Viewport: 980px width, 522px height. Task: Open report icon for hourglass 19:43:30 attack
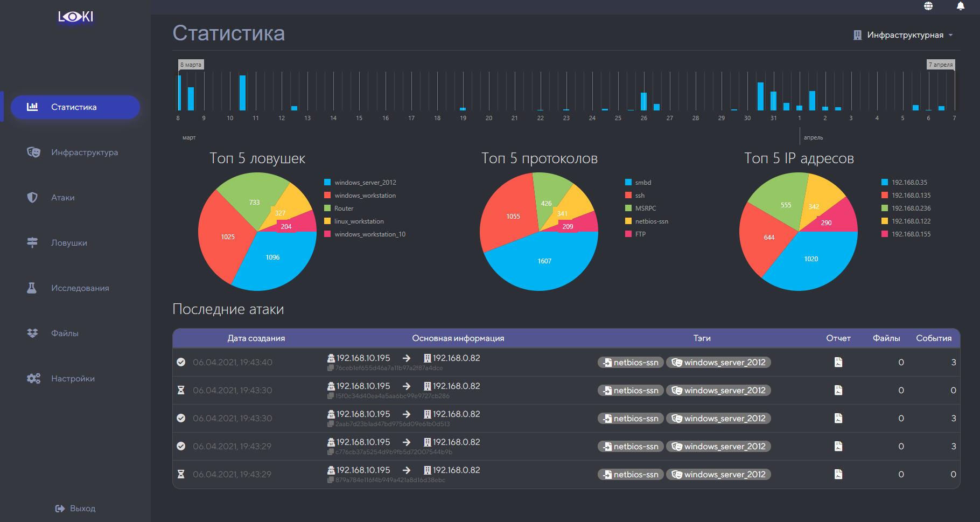(x=838, y=390)
